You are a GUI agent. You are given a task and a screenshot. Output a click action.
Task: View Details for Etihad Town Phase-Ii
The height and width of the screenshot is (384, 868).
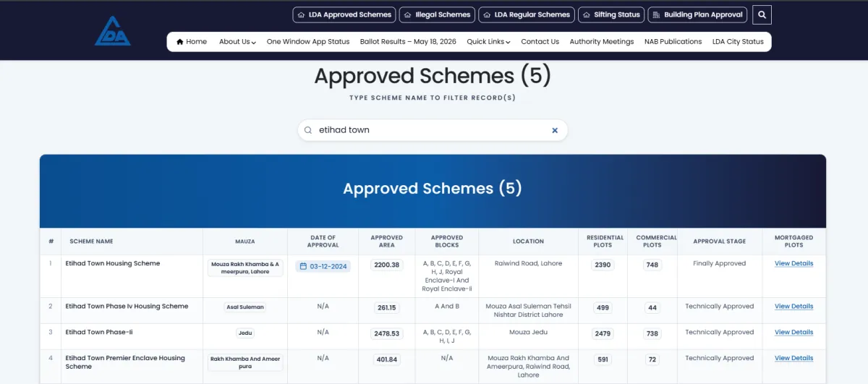793,333
